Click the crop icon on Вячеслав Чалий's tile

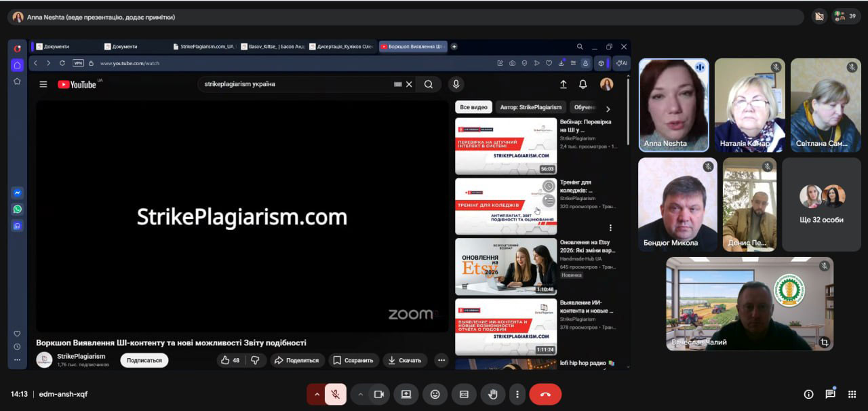pyautogui.click(x=824, y=342)
